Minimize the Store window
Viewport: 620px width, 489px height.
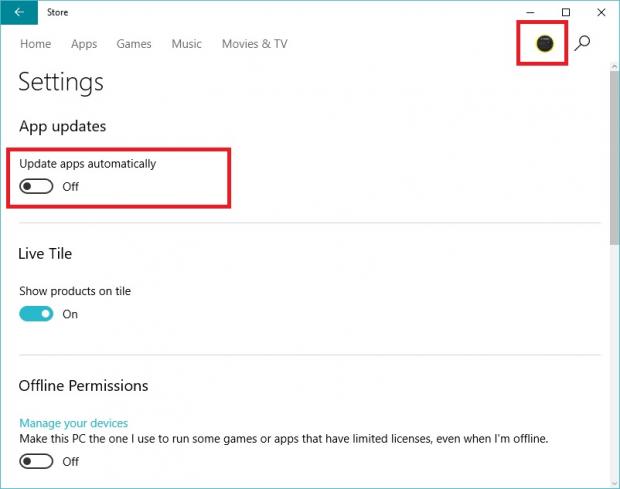point(530,12)
